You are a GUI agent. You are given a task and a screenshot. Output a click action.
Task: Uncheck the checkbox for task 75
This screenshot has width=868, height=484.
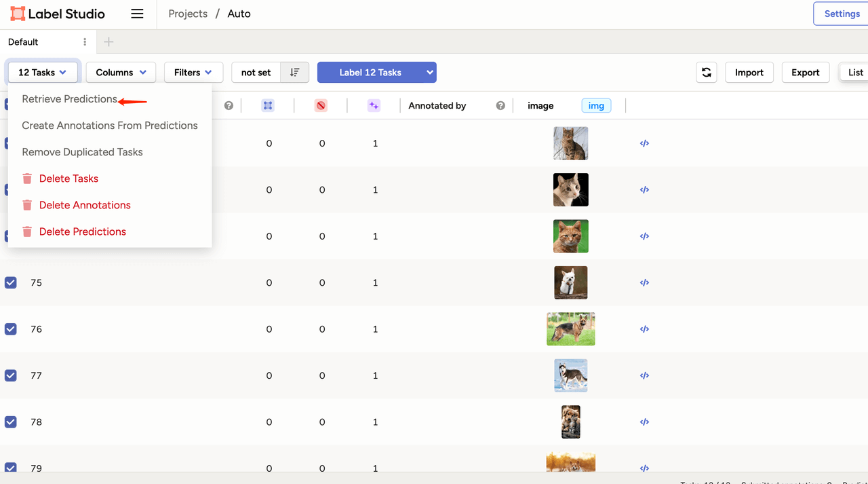click(x=11, y=282)
